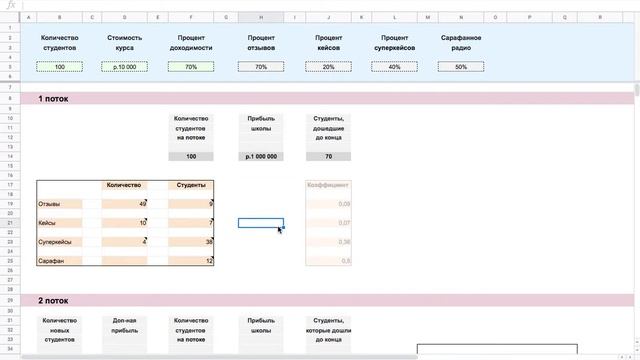
Task: Select column F header
Action: coord(191,17)
